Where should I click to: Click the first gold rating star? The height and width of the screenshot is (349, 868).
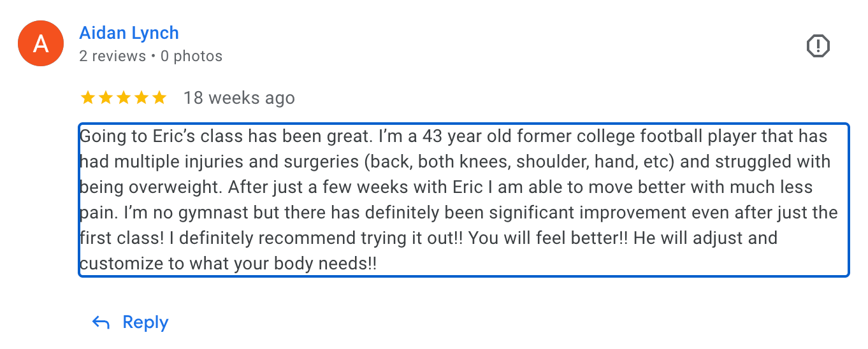[x=87, y=98]
